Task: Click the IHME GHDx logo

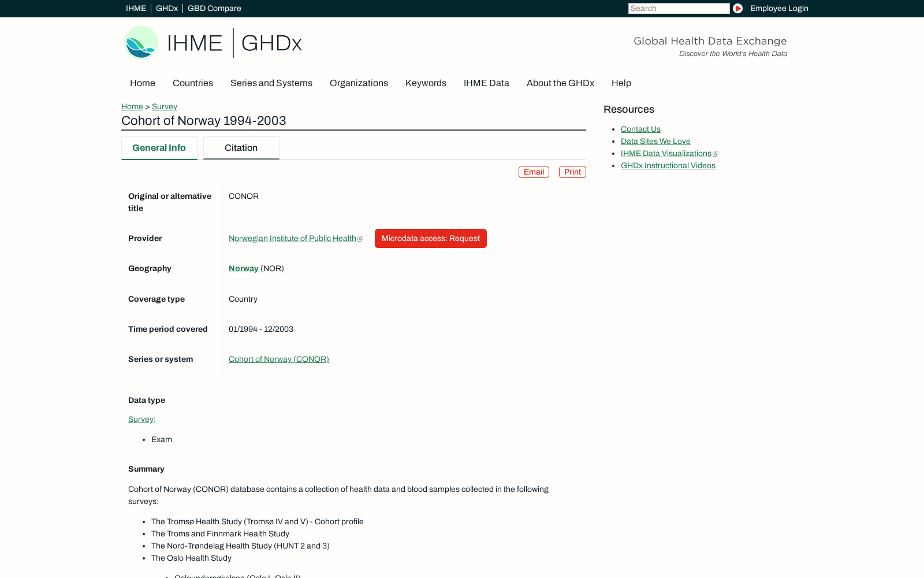Action: (213, 43)
